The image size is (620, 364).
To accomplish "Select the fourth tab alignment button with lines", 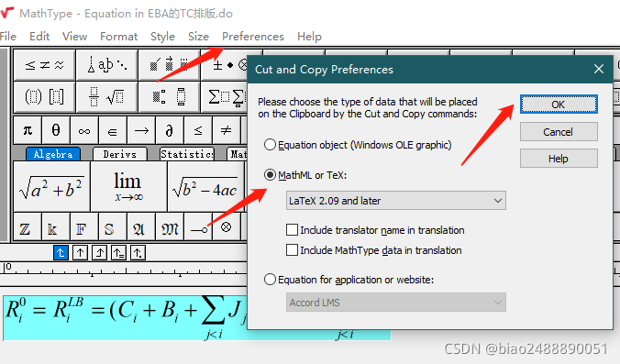I will click(118, 252).
